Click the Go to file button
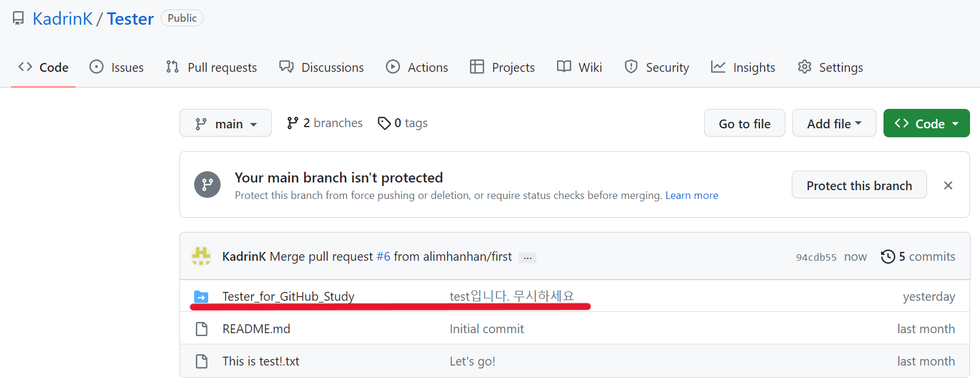 (x=744, y=123)
